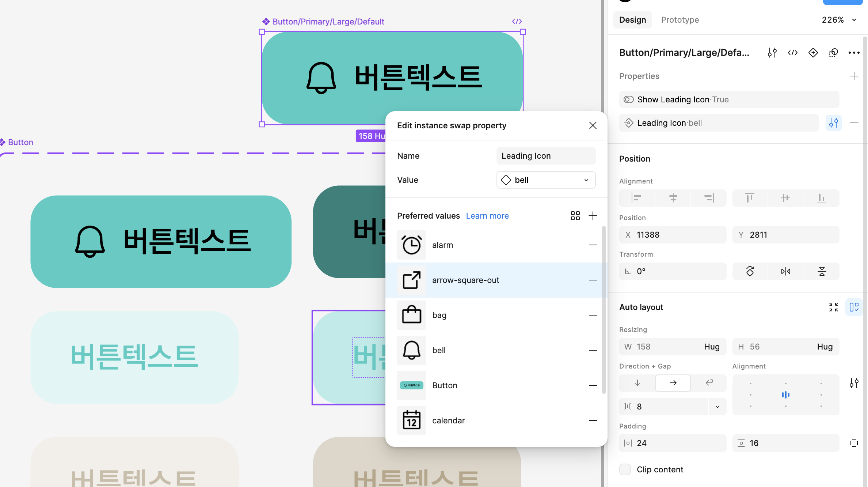Select Button/Primary/Large/Default layer label on canvas
This screenshot has width=868, height=487.
click(x=328, y=22)
